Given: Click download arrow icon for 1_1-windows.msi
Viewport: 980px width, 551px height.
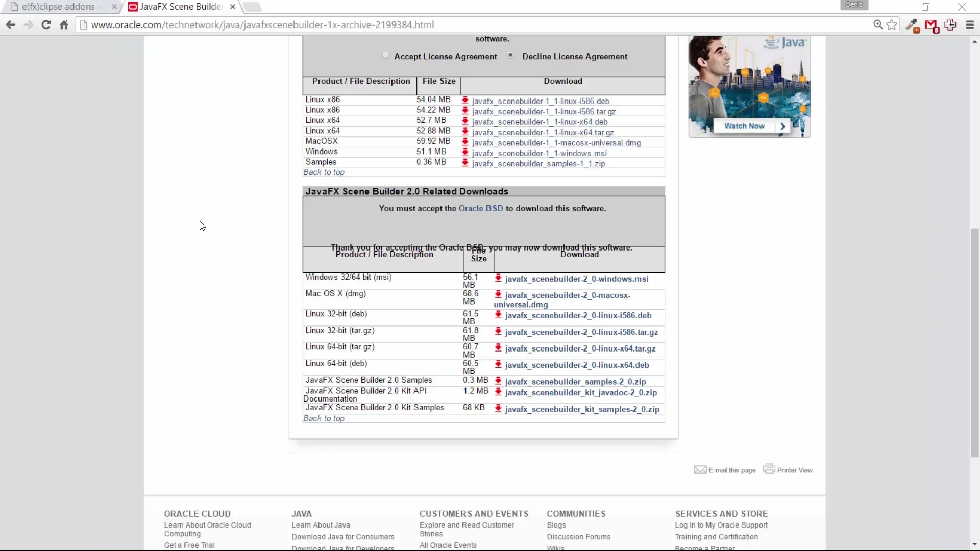Looking at the screenshot, I should coord(465,153).
